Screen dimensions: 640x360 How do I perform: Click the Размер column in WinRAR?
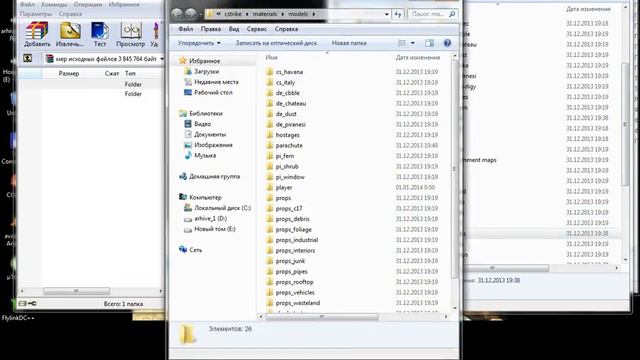coord(69,73)
